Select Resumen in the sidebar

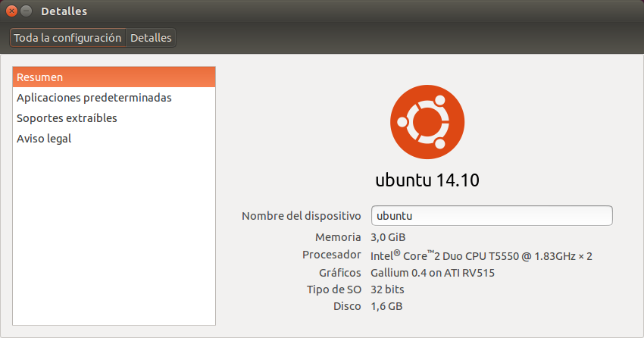[x=114, y=77]
